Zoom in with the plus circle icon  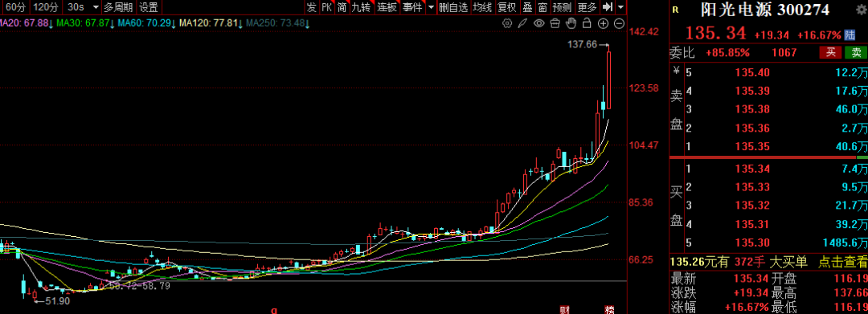pos(604,23)
